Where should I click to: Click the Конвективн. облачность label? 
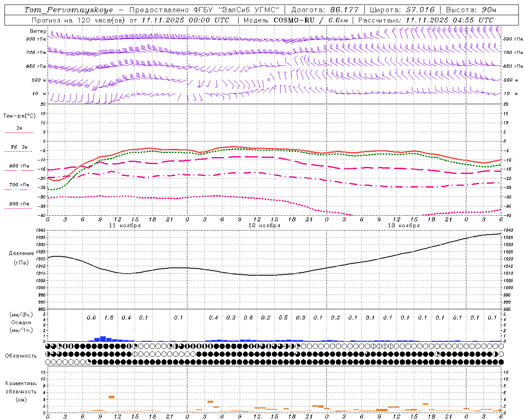21,387
